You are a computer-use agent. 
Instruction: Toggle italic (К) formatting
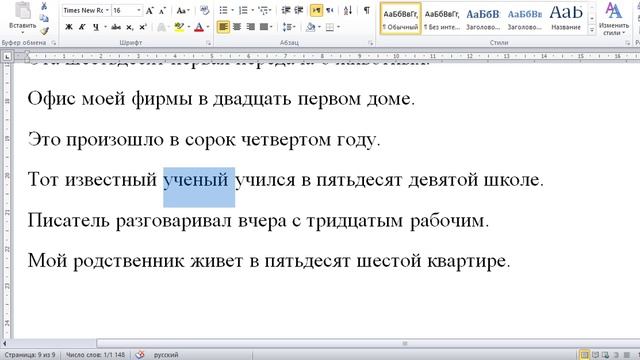82,27
